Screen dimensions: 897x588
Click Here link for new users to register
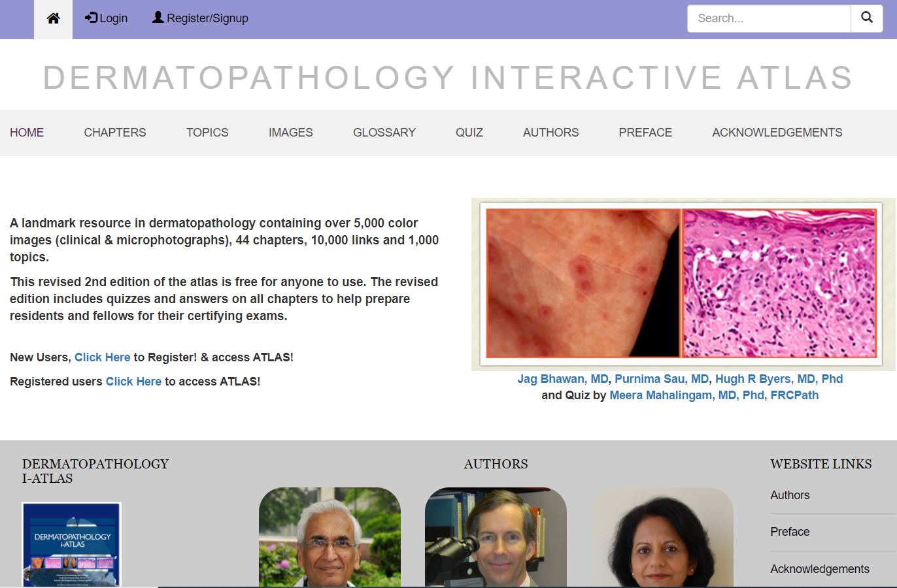click(102, 357)
